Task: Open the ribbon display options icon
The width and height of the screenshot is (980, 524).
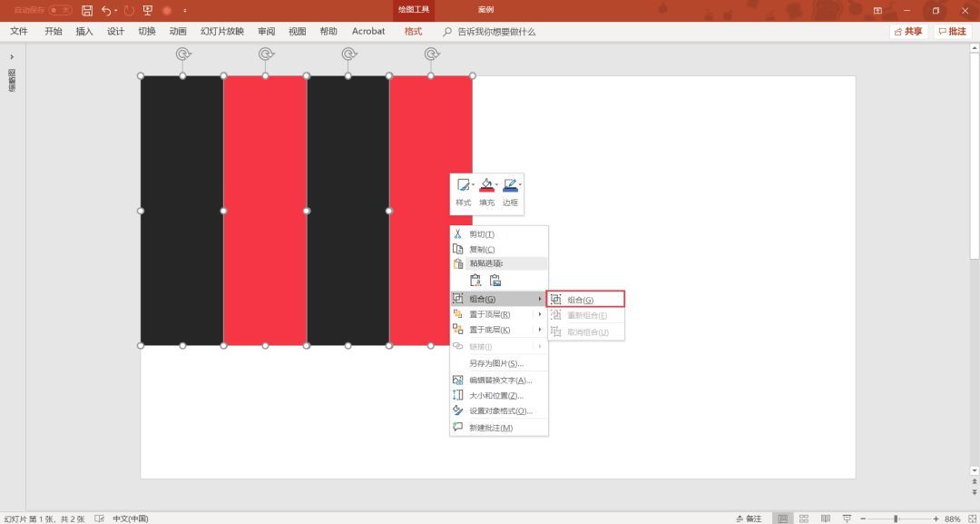Action: 877,11
